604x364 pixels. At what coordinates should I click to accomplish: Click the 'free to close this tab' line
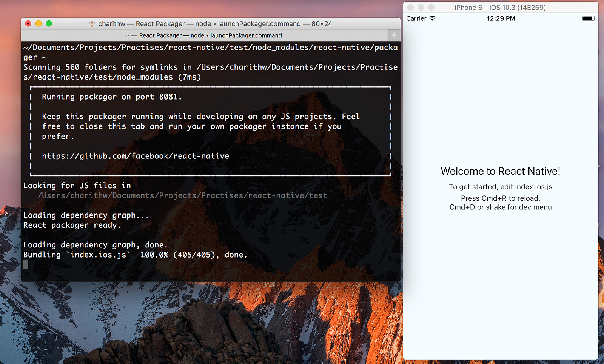point(192,126)
